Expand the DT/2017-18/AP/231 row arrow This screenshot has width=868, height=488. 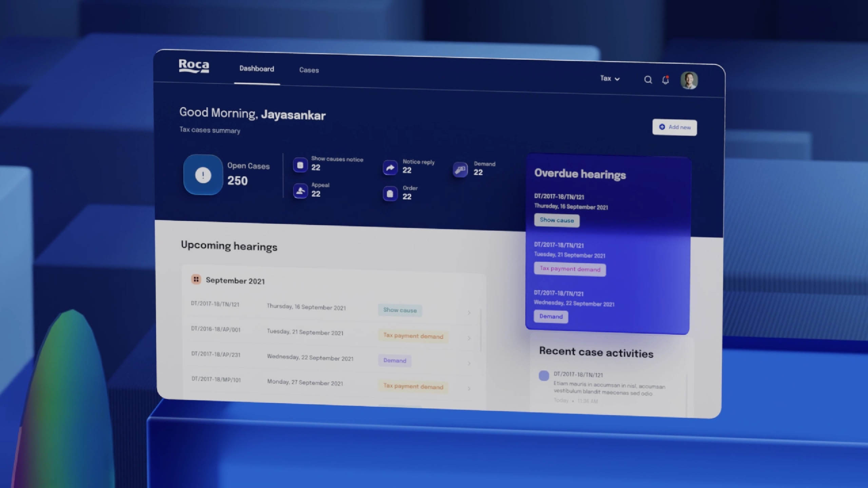[x=469, y=364]
